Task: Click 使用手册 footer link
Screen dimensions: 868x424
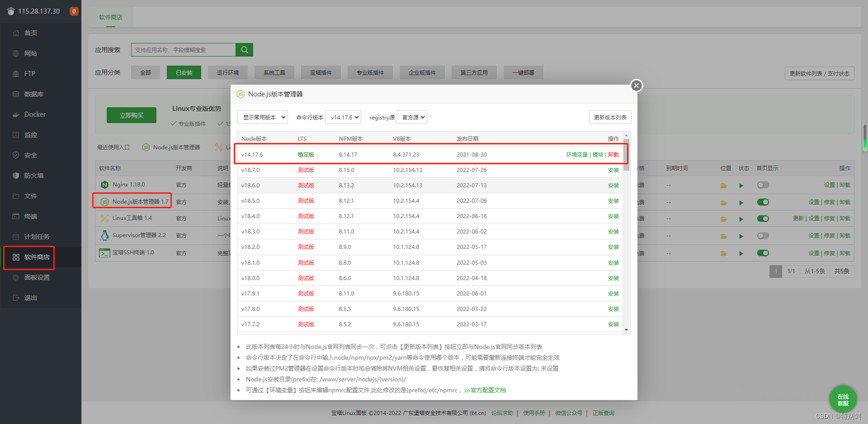Action: coord(534,413)
